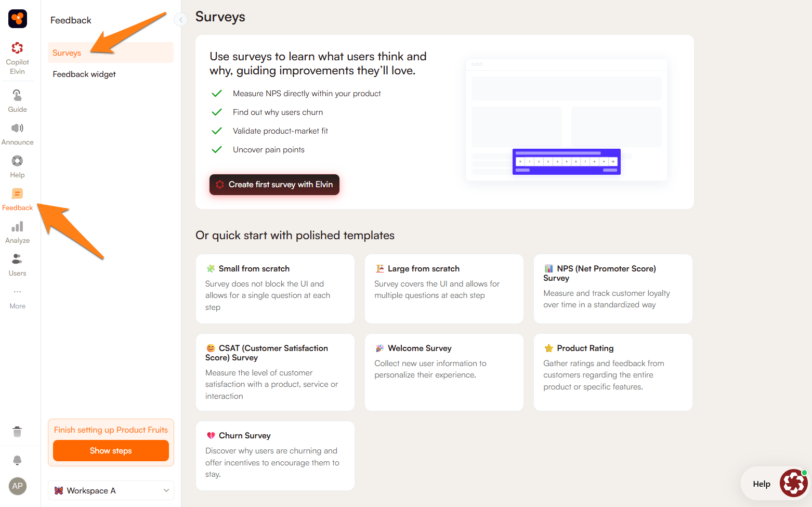Click the Product Fruits logo
812x507 pixels.
(x=18, y=19)
